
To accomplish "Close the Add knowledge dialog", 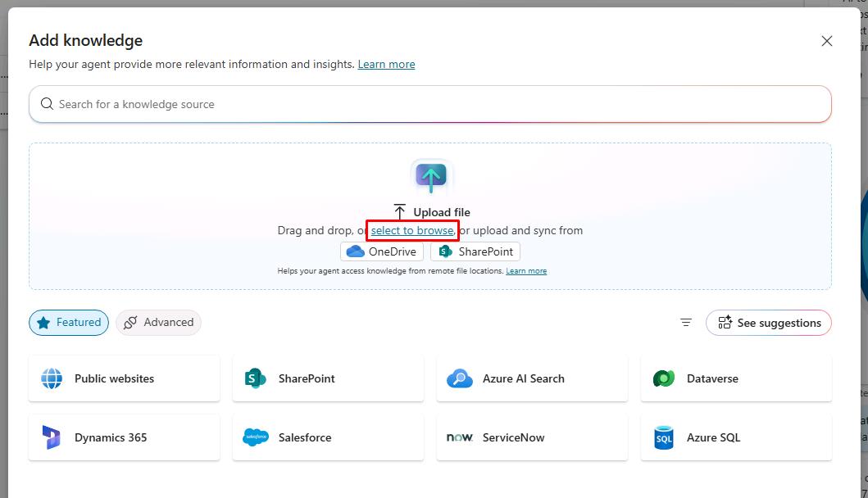I will [826, 41].
